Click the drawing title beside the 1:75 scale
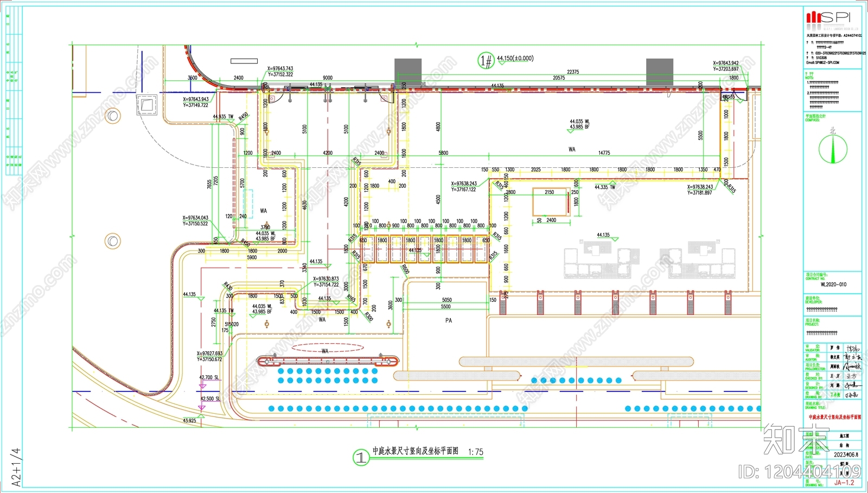868x493 pixels. (x=415, y=451)
